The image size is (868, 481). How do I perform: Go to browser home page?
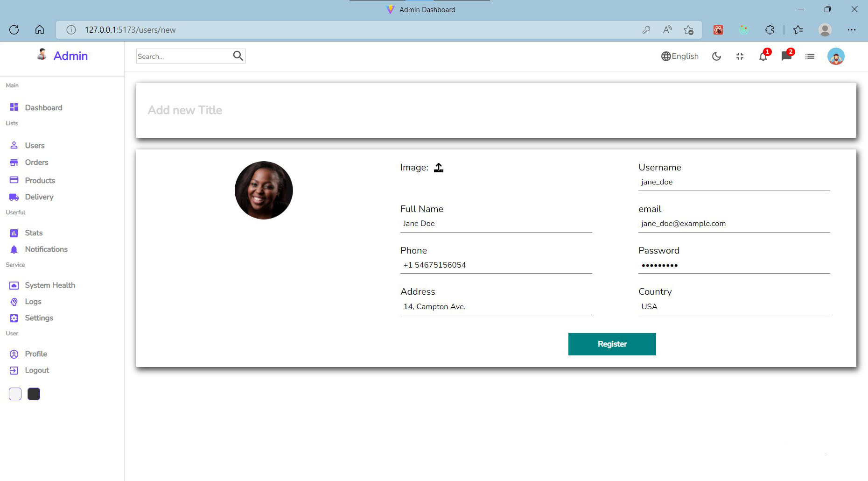click(40, 30)
